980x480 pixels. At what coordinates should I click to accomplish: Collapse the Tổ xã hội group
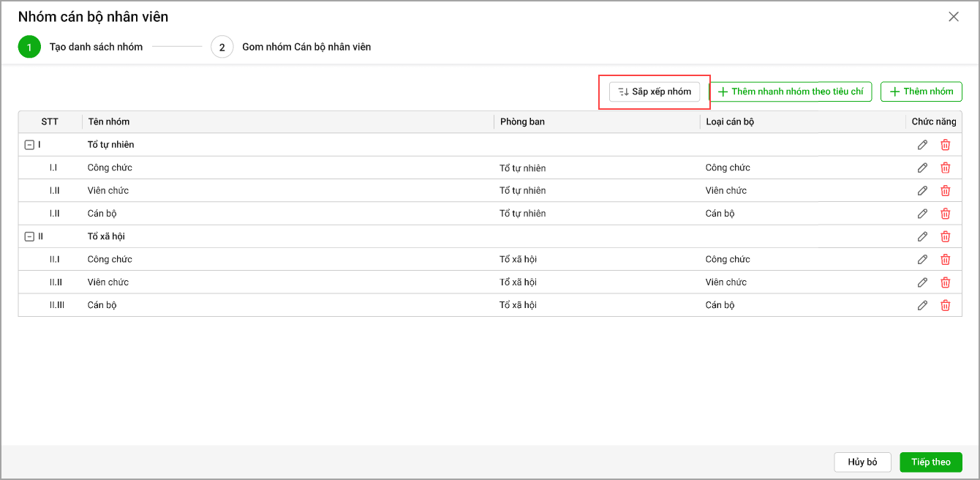[x=29, y=236]
